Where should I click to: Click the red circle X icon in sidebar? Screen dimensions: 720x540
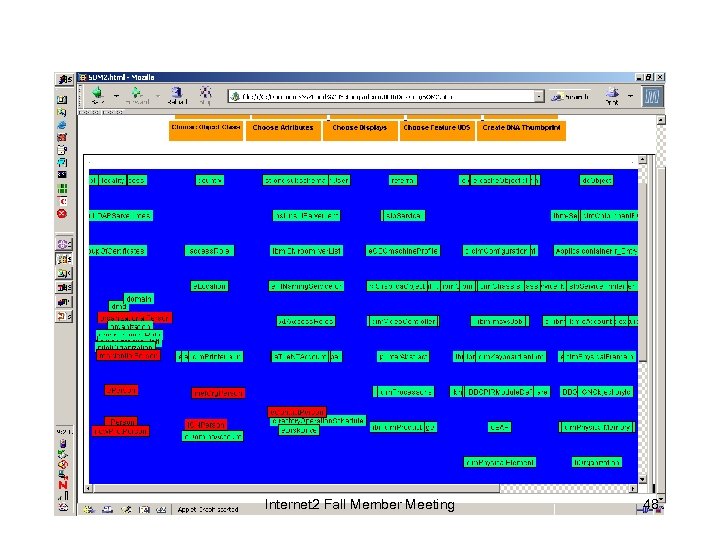[62, 214]
